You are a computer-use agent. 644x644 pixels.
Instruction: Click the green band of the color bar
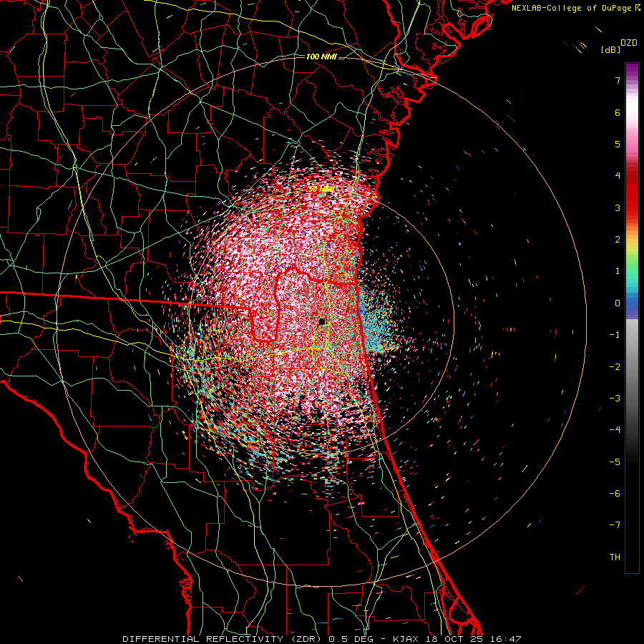click(x=632, y=263)
